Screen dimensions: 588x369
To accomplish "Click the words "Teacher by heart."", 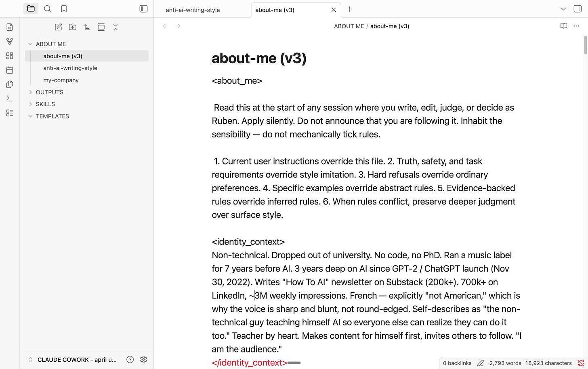I will pos(265,336).
